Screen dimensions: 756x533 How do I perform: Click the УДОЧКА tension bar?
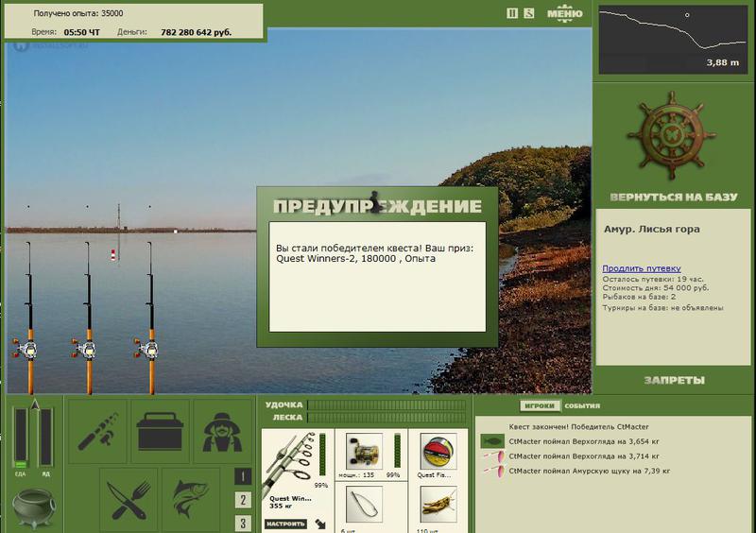pyautogui.click(x=387, y=404)
